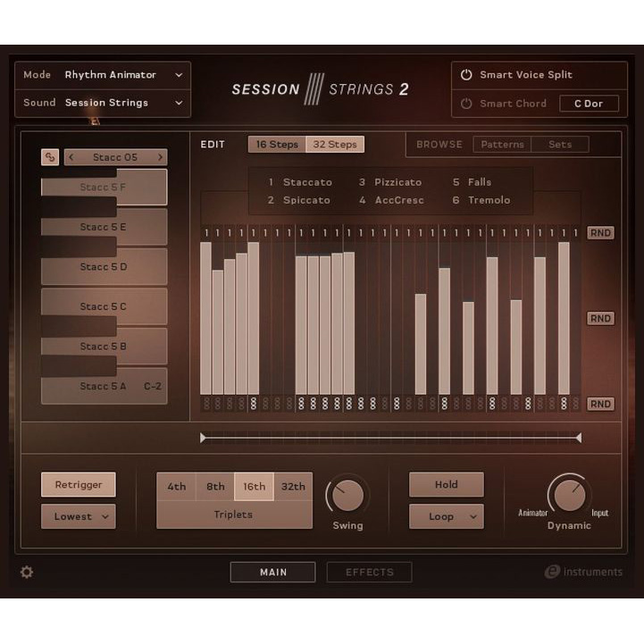Click the loop range bar
This screenshot has width=644, height=644.
click(390, 438)
